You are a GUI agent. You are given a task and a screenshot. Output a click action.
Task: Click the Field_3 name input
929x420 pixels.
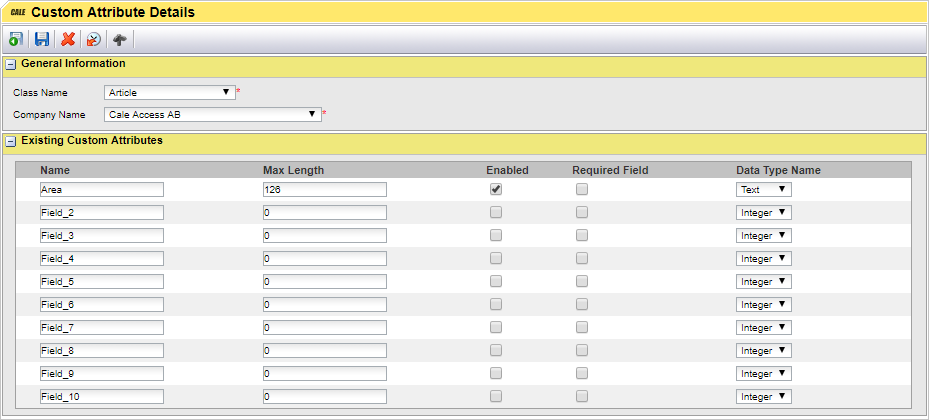(101, 236)
